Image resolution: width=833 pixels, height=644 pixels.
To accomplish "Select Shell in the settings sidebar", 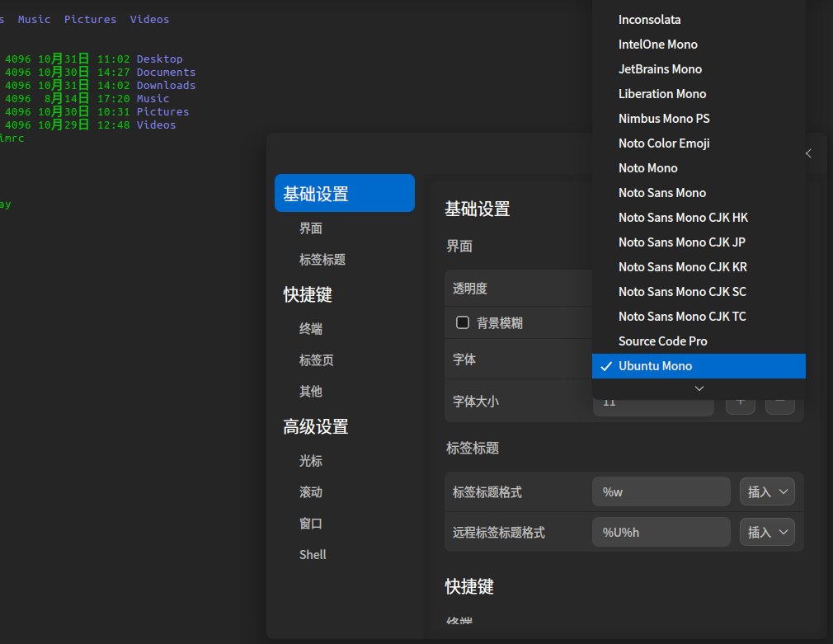I will (x=313, y=555).
